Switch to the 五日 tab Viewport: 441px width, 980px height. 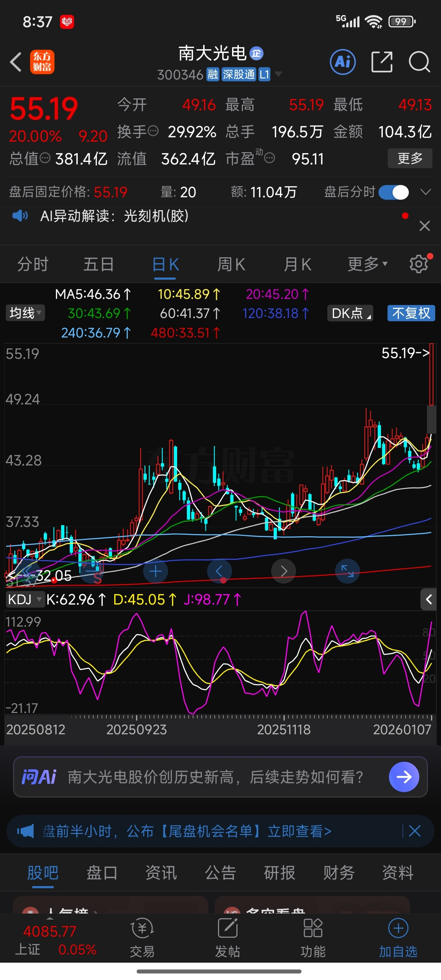99,265
